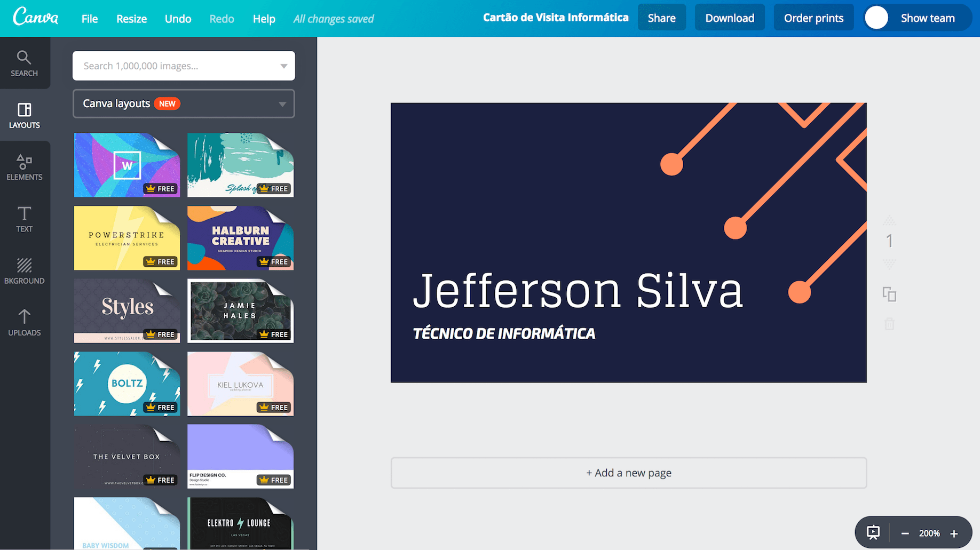Click the search images input field
This screenshot has height=550, width=980.
click(x=184, y=66)
